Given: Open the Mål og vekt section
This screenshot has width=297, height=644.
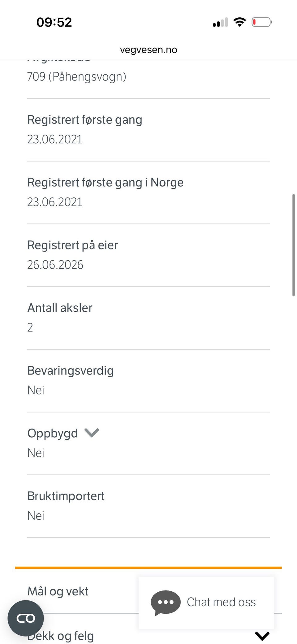Looking at the screenshot, I should (x=58, y=591).
